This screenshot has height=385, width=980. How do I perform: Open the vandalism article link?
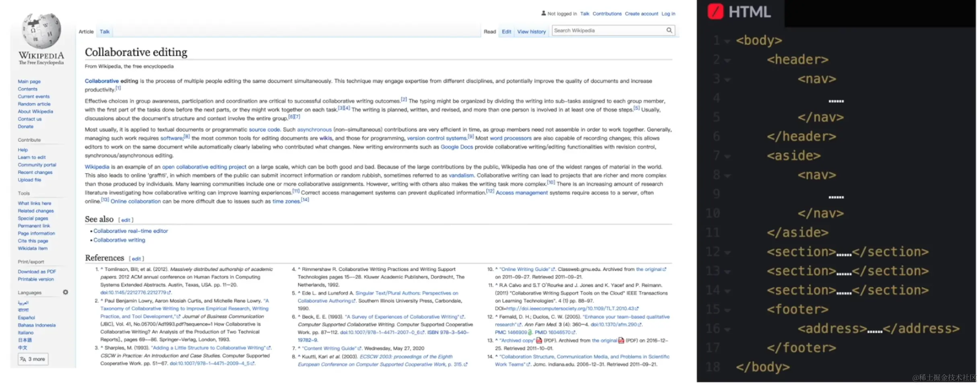[461, 175]
